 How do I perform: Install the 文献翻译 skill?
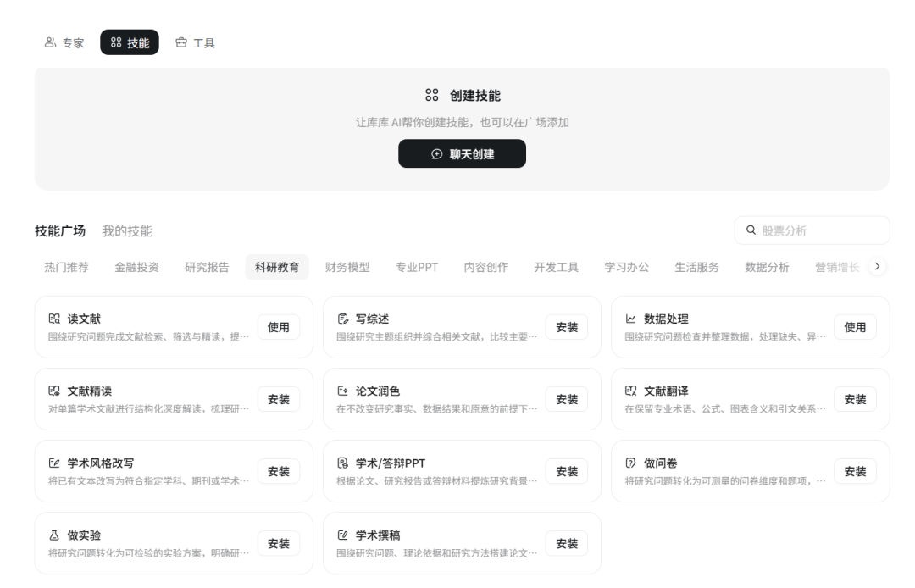(855, 400)
